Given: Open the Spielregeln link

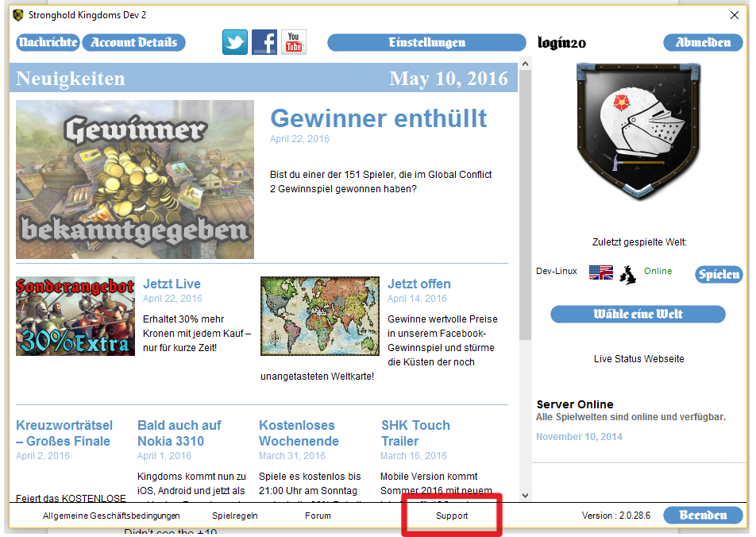Looking at the screenshot, I should tap(235, 516).
